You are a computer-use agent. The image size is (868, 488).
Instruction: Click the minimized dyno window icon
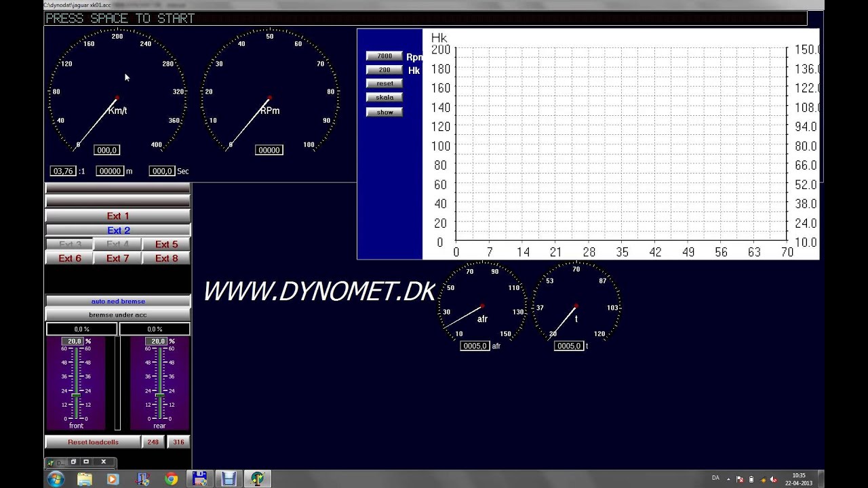click(51, 462)
